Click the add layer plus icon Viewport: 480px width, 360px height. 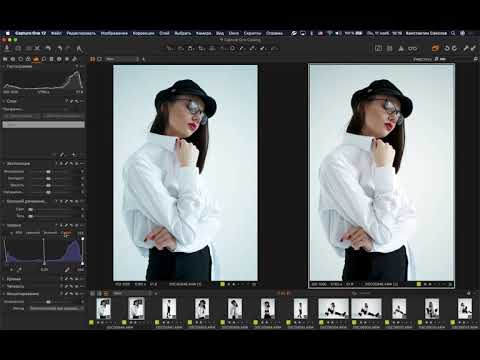pyautogui.click(x=74, y=155)
